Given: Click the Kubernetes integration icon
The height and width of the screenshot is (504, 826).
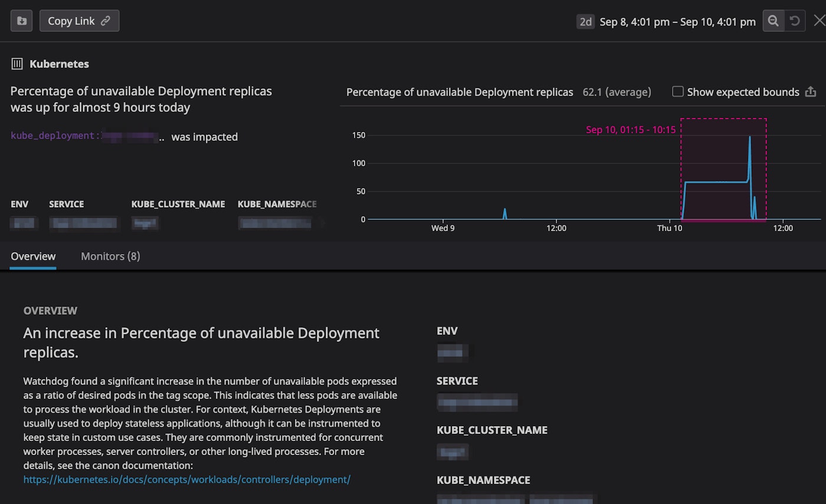Looking at the screenshot, I should coord(18,64).
